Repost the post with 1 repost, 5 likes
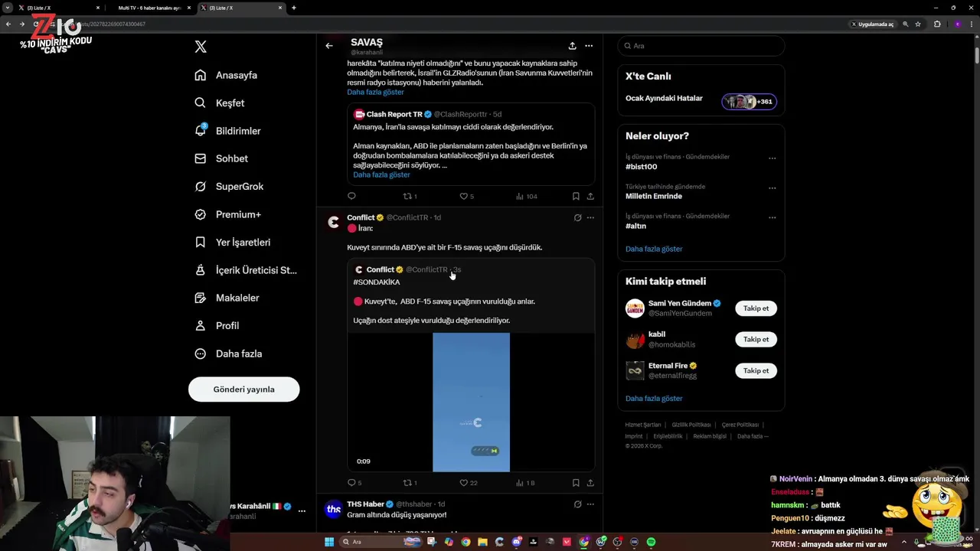The image size is (980, 551). 410,197
